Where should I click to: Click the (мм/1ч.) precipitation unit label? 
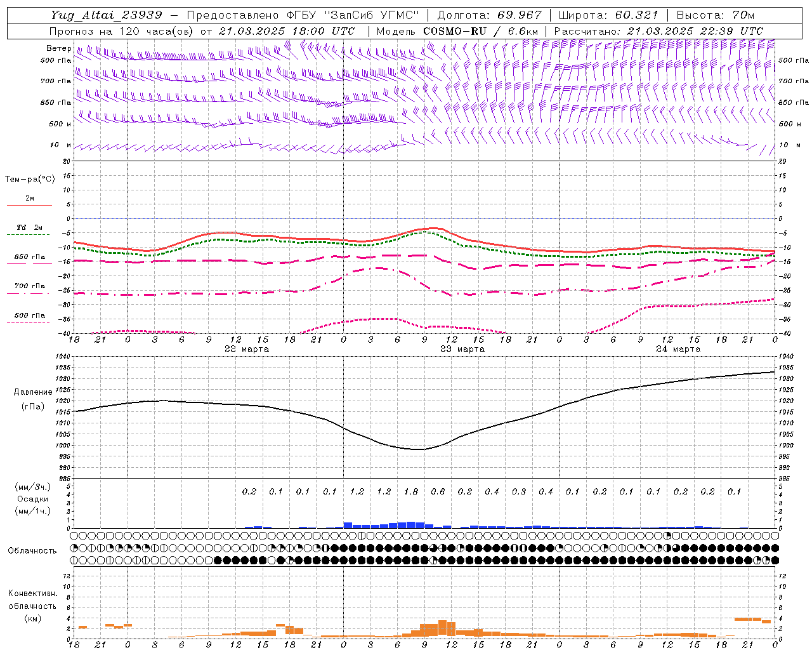33,511
